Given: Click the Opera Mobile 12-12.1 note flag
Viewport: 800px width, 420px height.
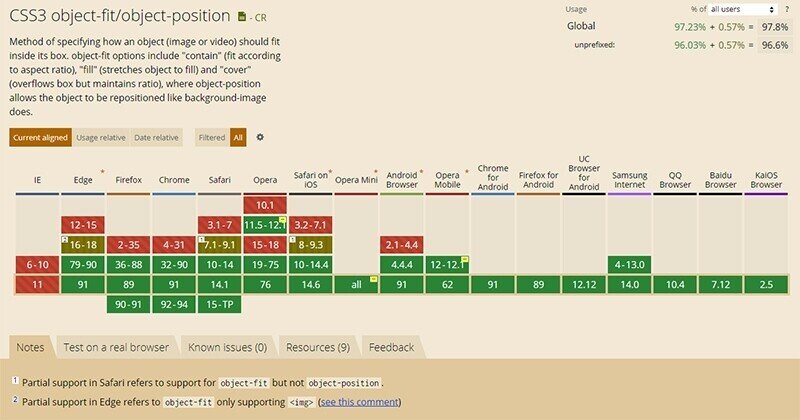Looking at the screenshot, I should (x=465, y=259).
